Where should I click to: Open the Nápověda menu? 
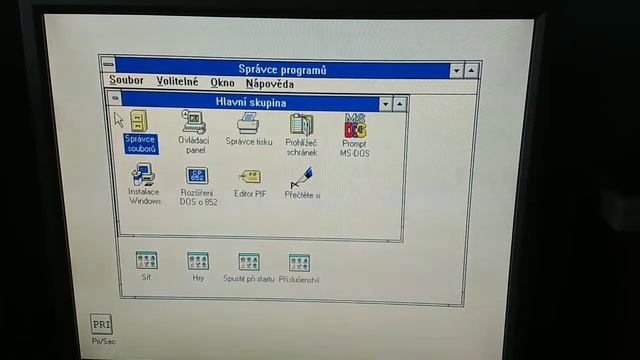coord(270,84)
